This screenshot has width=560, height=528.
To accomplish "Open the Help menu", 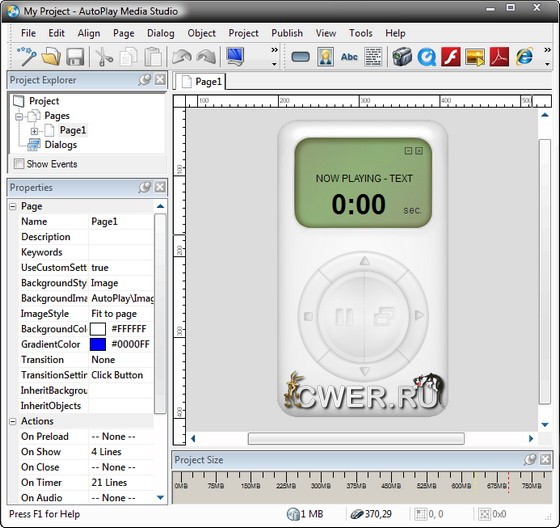I will tap(395, 33).
